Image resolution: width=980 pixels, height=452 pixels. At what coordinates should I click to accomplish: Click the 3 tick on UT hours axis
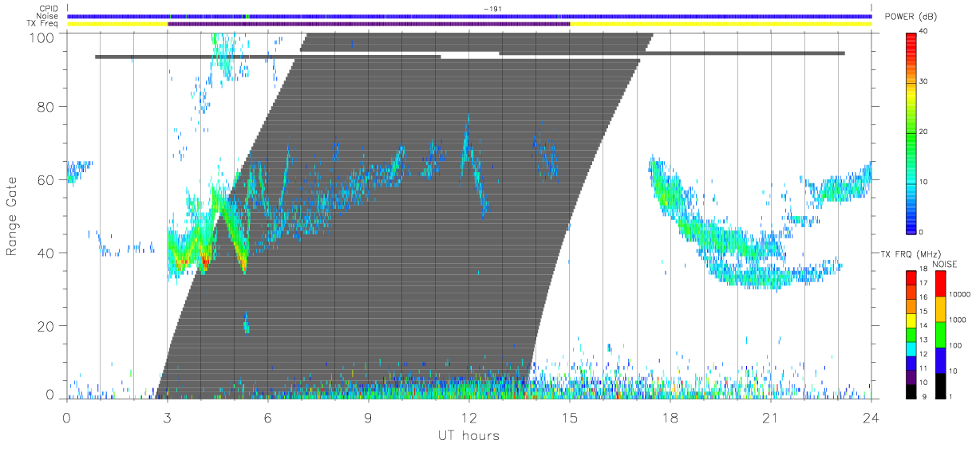pyautogui.click(x=168, y=417)
